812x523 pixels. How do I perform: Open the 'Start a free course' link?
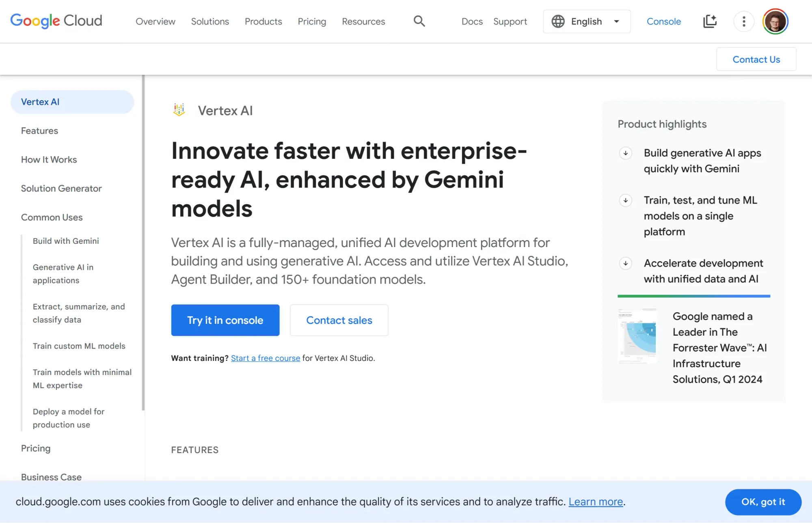click(x=265, y=358)
